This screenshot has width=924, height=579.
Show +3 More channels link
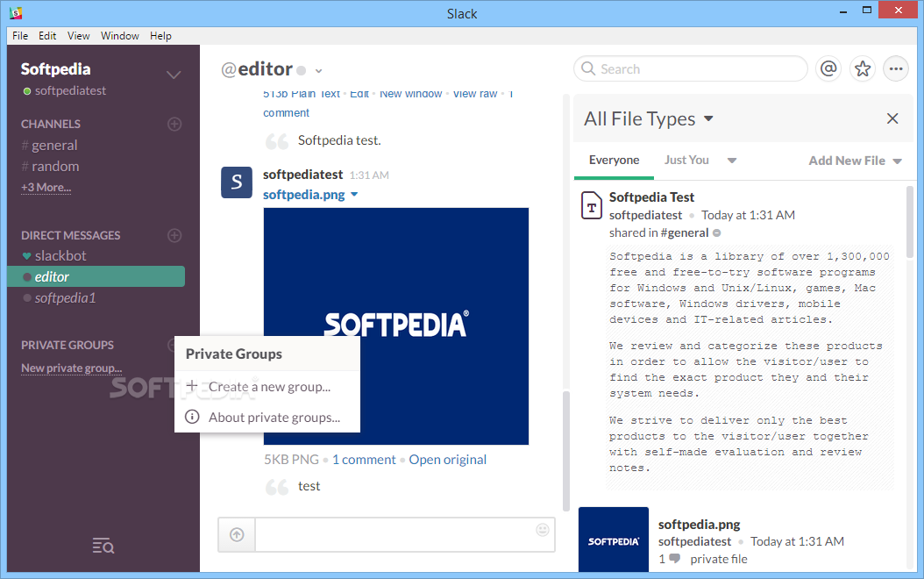46,188
